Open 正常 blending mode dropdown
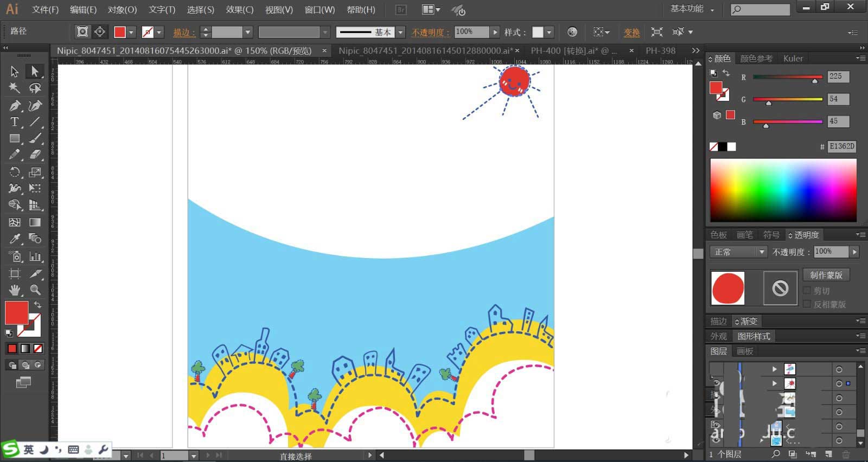The width and height of the screenshot is (868, 462). coord(738,252)
